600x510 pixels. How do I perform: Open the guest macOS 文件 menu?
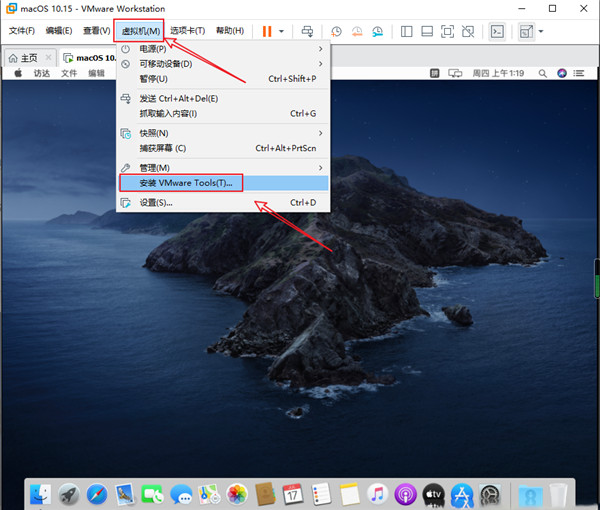pos(69,73)
